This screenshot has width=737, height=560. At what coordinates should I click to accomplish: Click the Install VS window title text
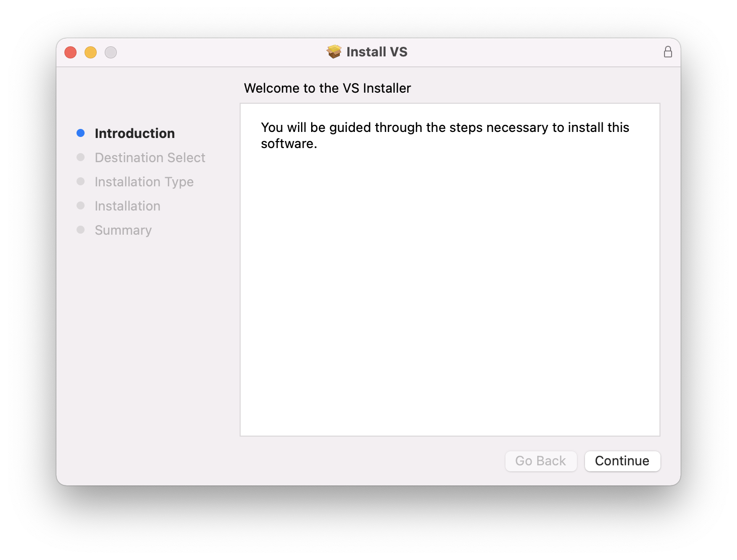point(377,52)
